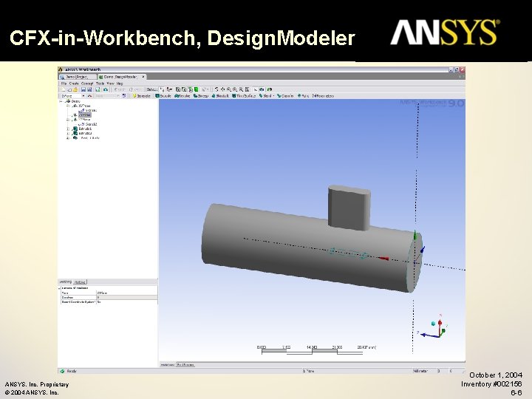Select the sketch under YZPlane in tree

click(91, 124)
